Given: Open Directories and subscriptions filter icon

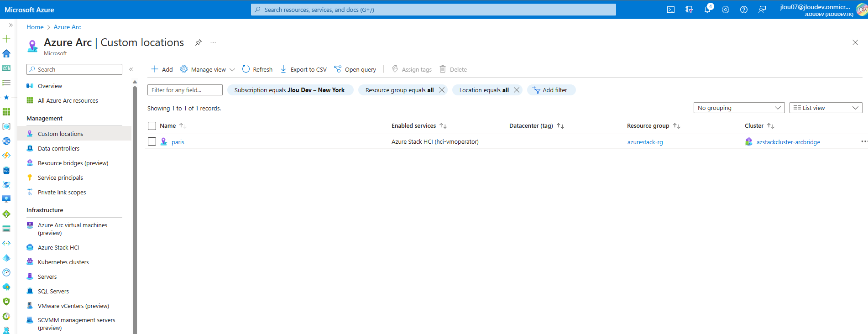Looking at the screenshot, I should point(689,10).
